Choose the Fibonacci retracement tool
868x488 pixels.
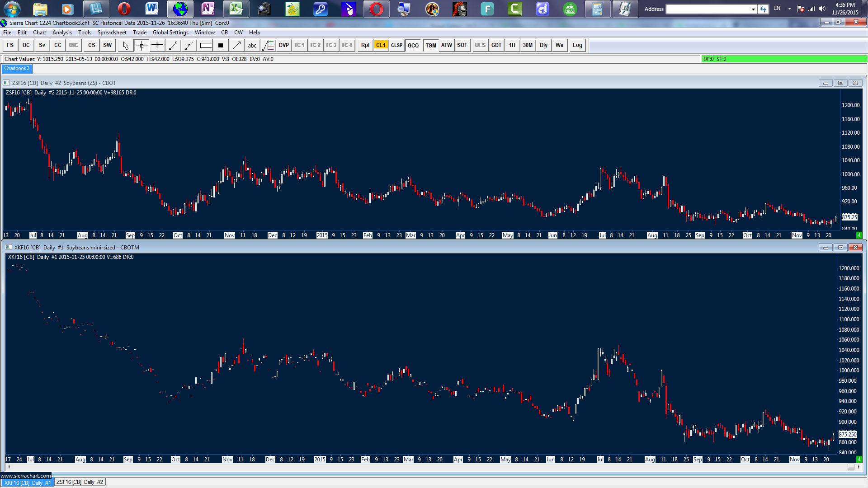point(268,45)
